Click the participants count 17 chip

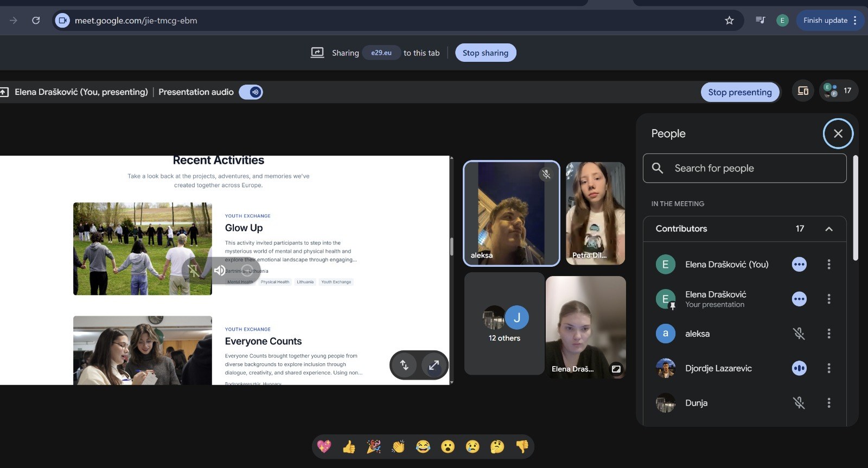(839, 91)
